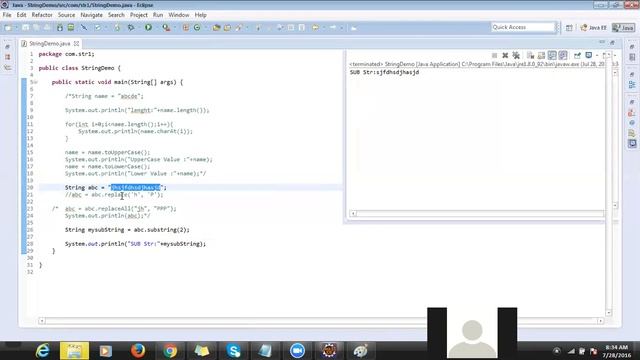Open Skype from the taskbar
The height and width of the screenshot is (360, 640).
(234, 351)
